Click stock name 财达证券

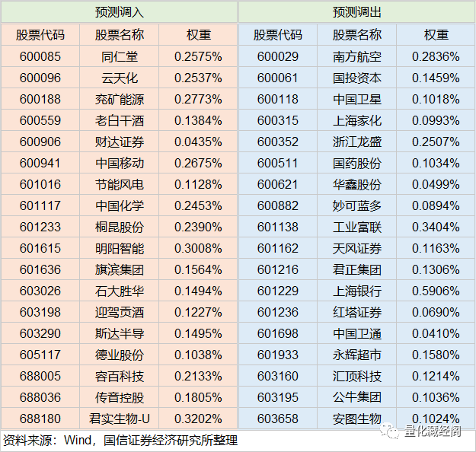[120, 142]
